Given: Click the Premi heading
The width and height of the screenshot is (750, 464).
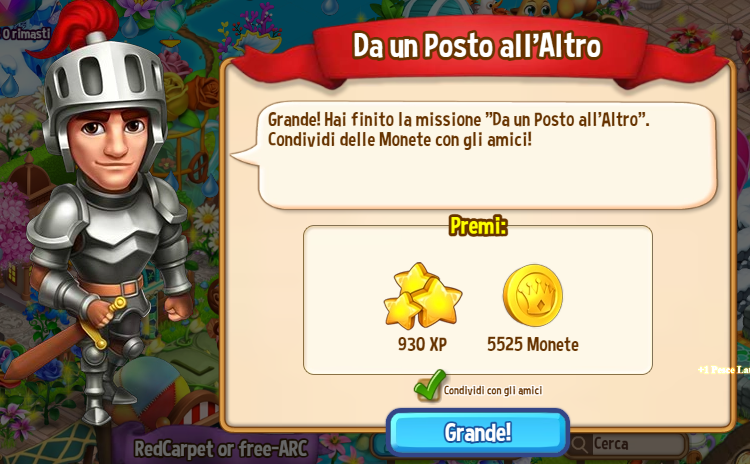Looking at the screenshot, I should tap(478, 226).
